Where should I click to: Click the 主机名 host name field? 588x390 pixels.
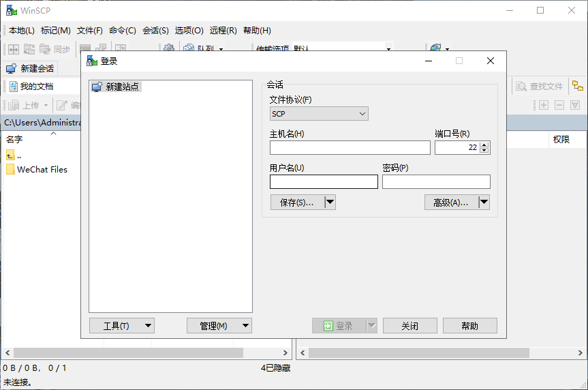coord(350,147)
